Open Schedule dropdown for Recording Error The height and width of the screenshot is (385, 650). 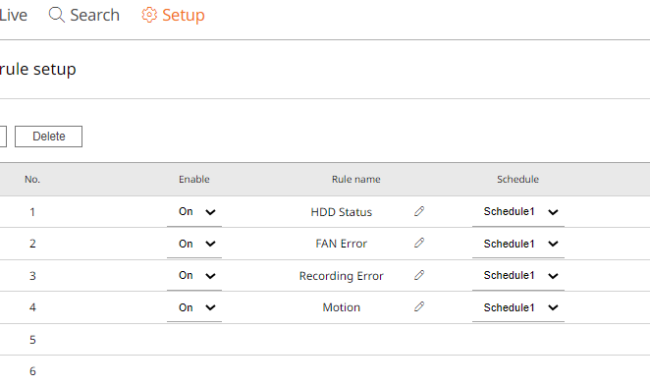click(518, 276)
